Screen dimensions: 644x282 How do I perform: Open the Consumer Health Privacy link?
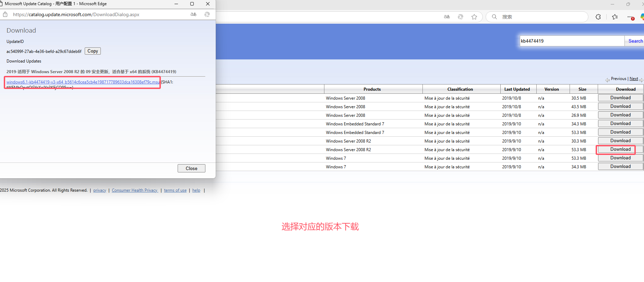(135, 190)
